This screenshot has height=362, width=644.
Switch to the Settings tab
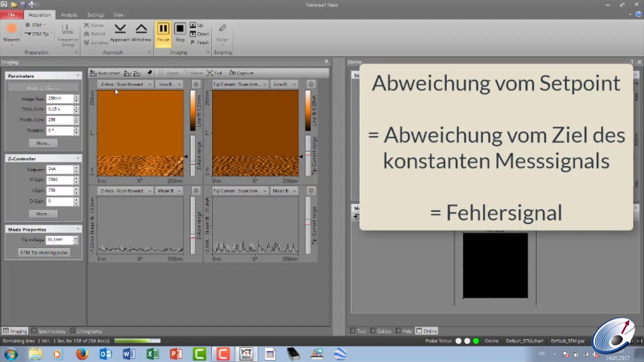click(95, 15)
